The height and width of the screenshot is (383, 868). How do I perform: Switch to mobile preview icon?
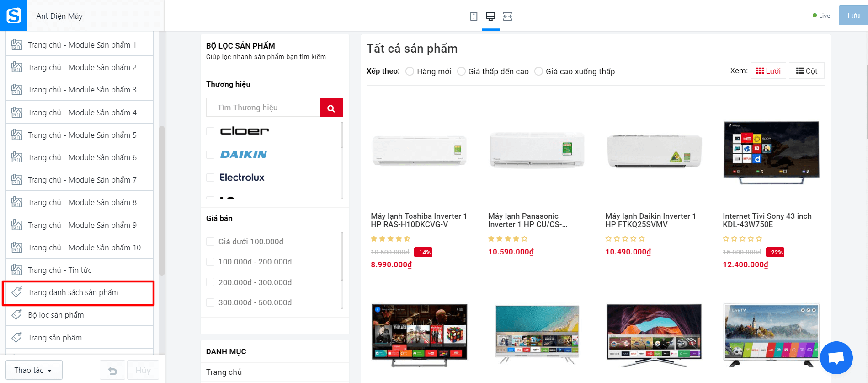tap(474, 16)
